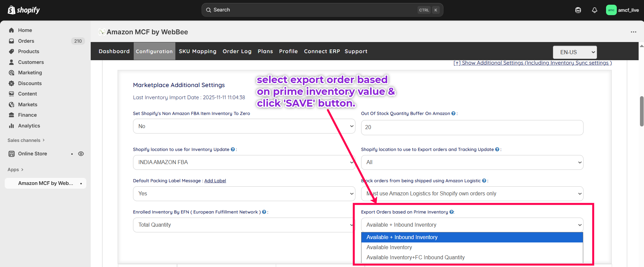Click the Add Label link

[215, 181]
